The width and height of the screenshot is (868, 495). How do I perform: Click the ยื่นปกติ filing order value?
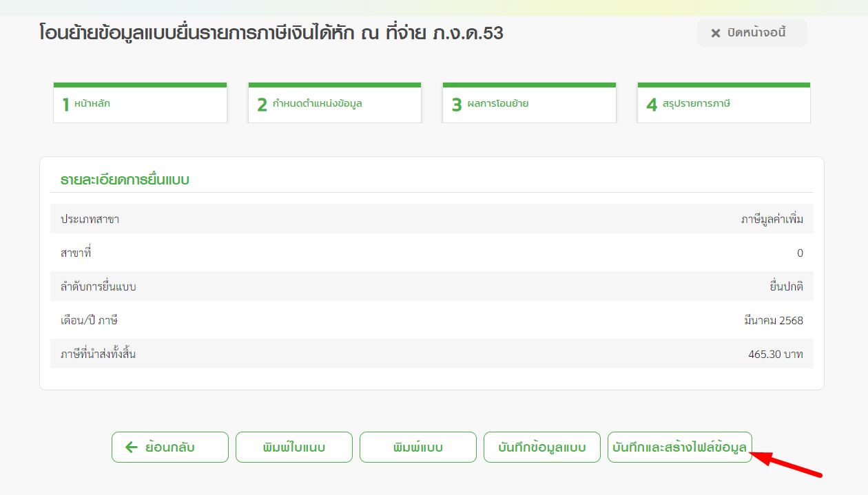point(786,286)
